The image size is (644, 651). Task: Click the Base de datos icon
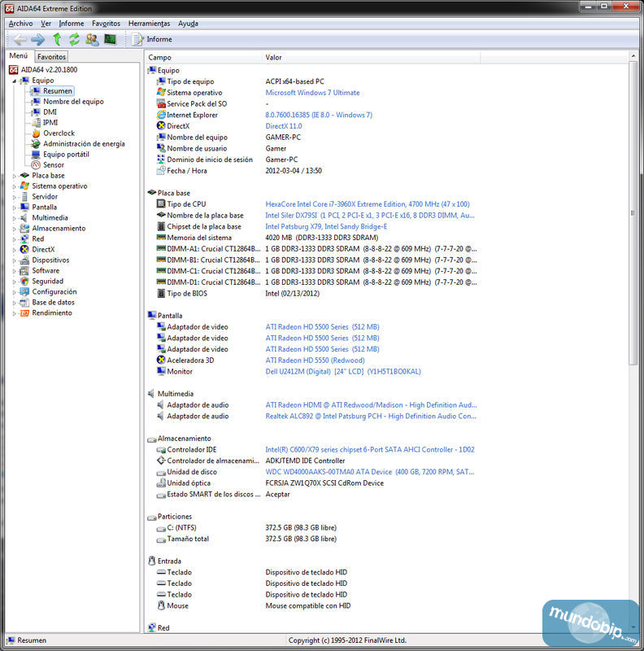(x=25, y=303)
